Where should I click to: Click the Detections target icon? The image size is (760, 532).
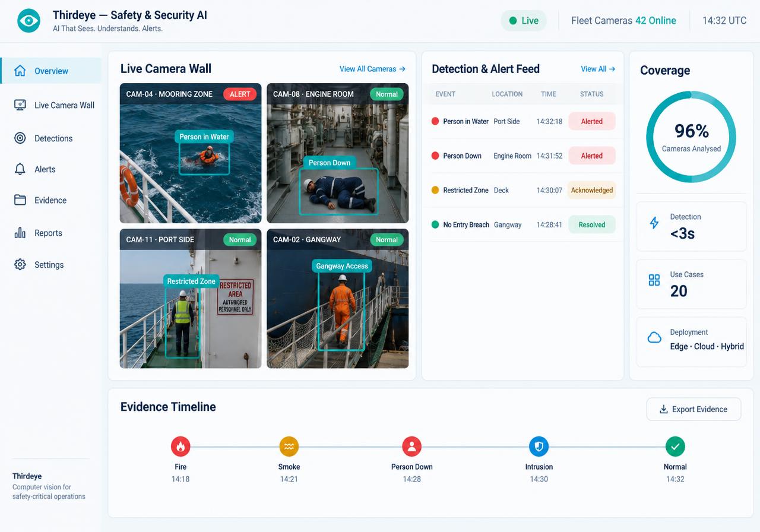20,138
